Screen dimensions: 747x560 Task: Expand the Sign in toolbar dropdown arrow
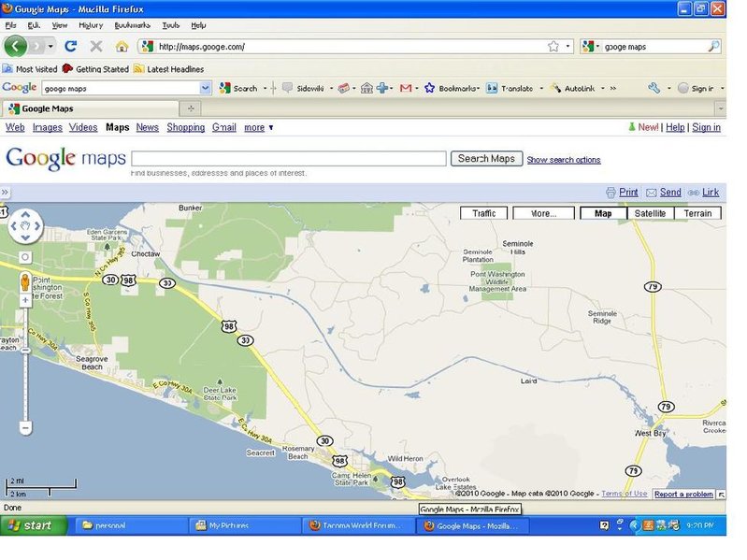(x=723, y=88)
